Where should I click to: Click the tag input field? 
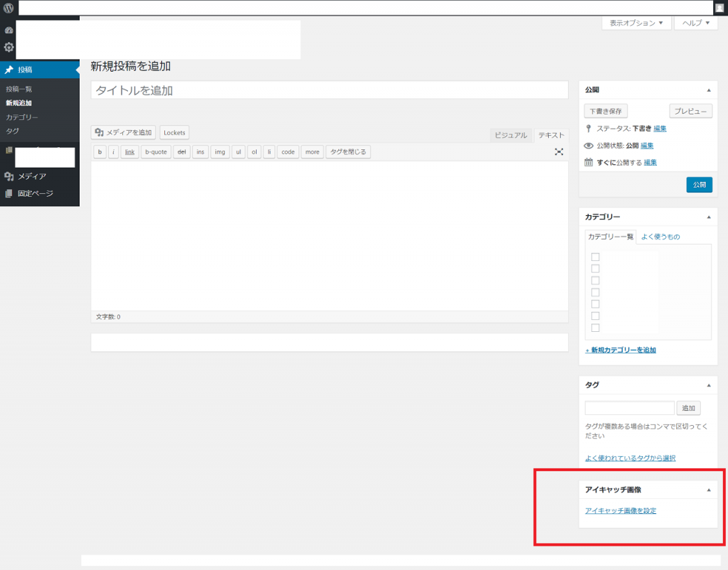coord(630,408)
